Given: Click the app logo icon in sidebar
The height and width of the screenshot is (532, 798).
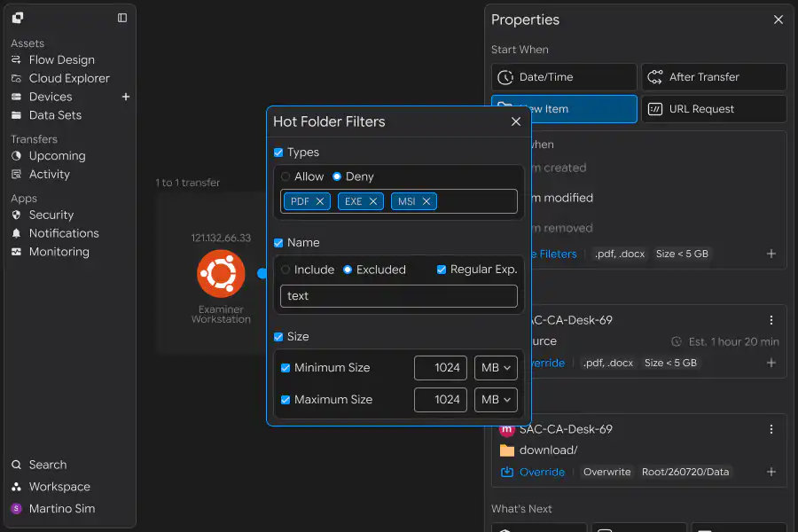Looking at the screenshot, I should click(x=18, y=18).
